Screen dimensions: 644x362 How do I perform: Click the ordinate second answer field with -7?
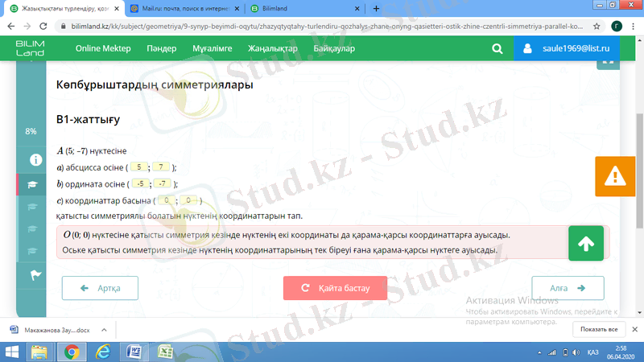(x=163, y=183)
